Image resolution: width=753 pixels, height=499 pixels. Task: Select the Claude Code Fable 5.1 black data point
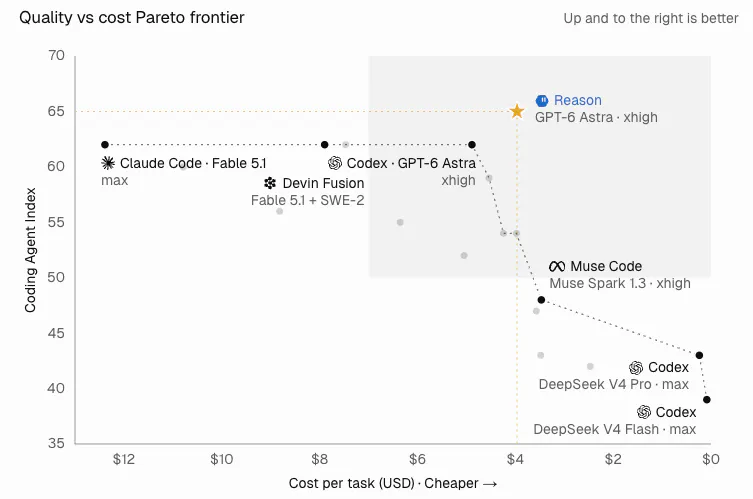click(x=105, y=145)
